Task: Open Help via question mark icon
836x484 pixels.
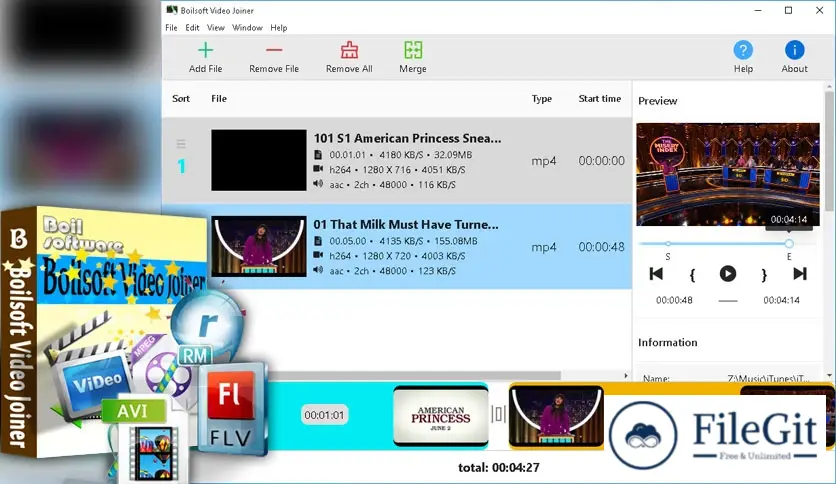Action: (x=743, y=50)
